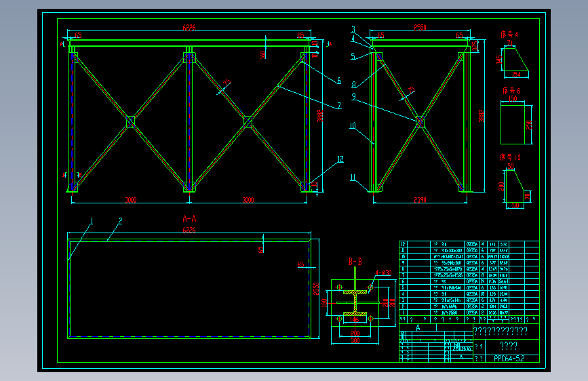Click the letter A in title block
Screen dimensions: 588x381
coord(418,327)
